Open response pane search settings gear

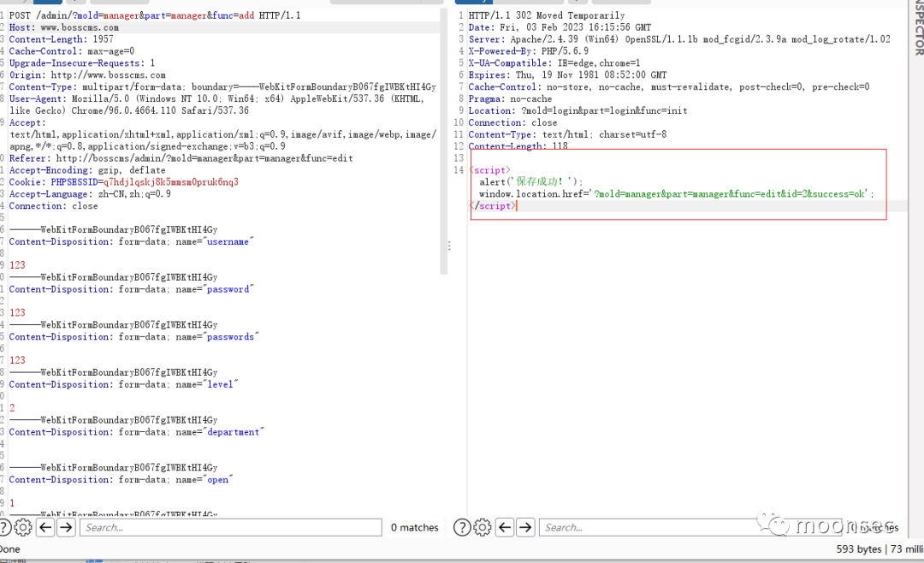click(482, 527)
